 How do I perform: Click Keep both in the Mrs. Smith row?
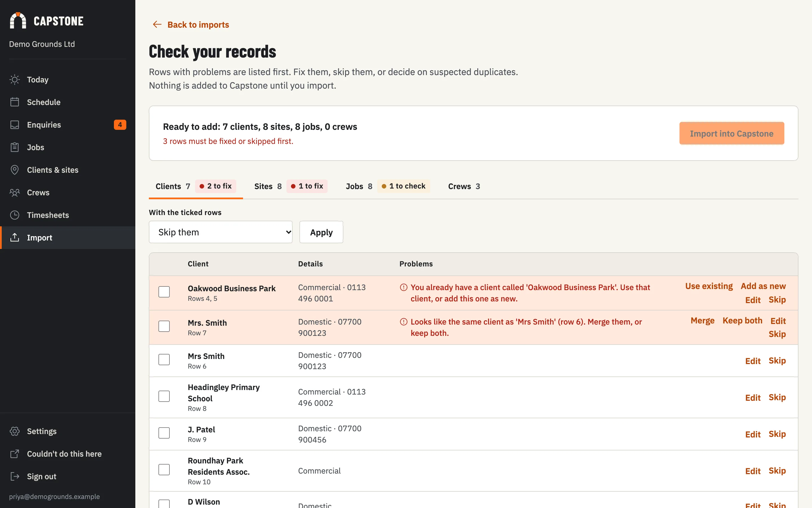click(x=742, y=321)
